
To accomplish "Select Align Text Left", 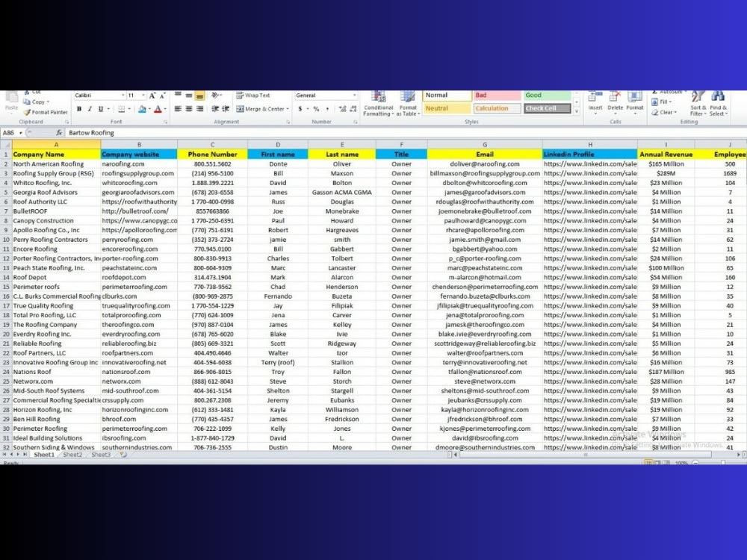I will click(178, 109).
